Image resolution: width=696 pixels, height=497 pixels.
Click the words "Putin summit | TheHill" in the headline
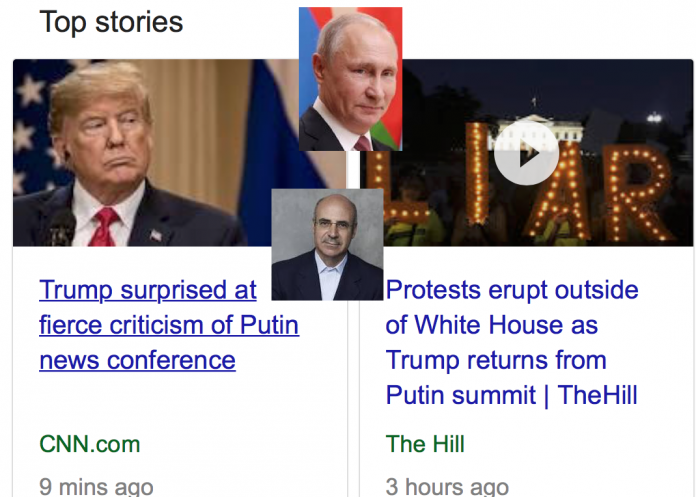(x=511, y=395)
